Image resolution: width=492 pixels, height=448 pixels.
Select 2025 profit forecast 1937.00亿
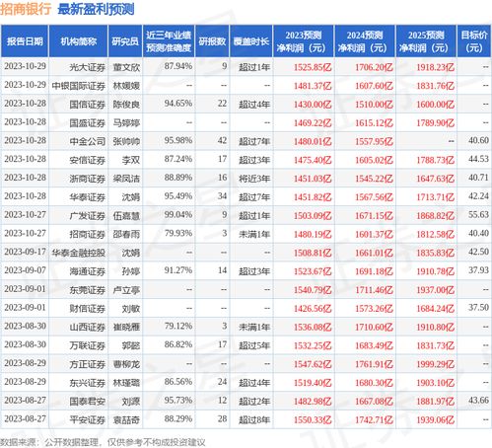coord(436,290)
